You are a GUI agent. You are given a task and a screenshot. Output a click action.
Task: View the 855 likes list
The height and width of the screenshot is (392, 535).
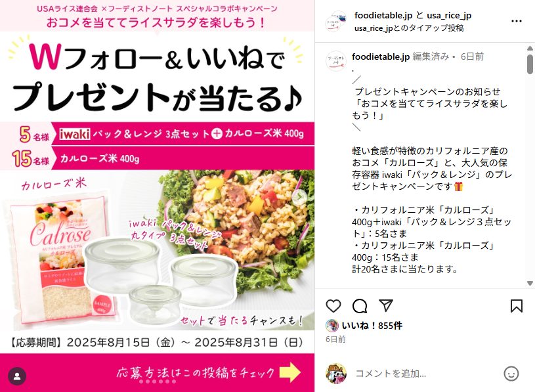coord(372,326)
